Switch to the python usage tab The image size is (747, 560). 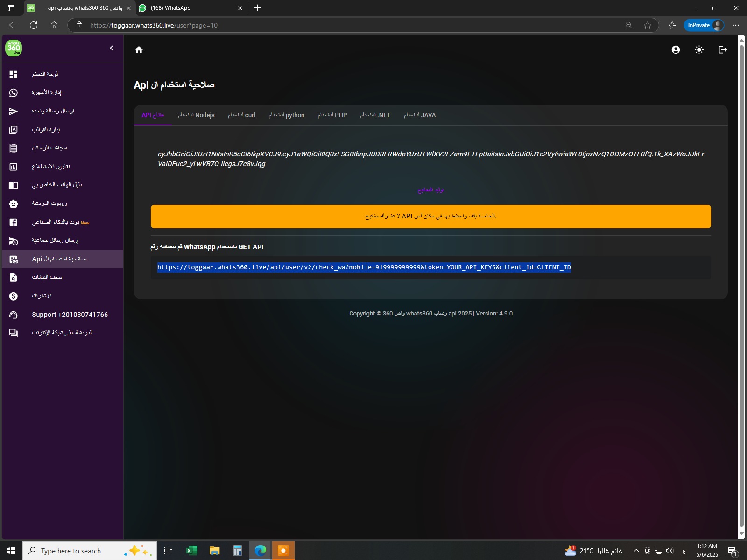click(286, 115)
